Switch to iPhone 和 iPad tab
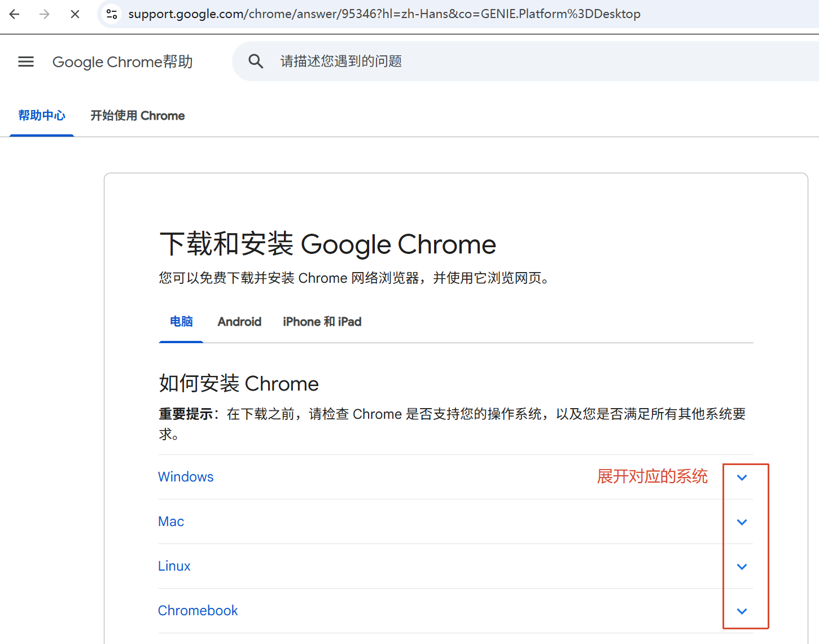 click(322, 322)
